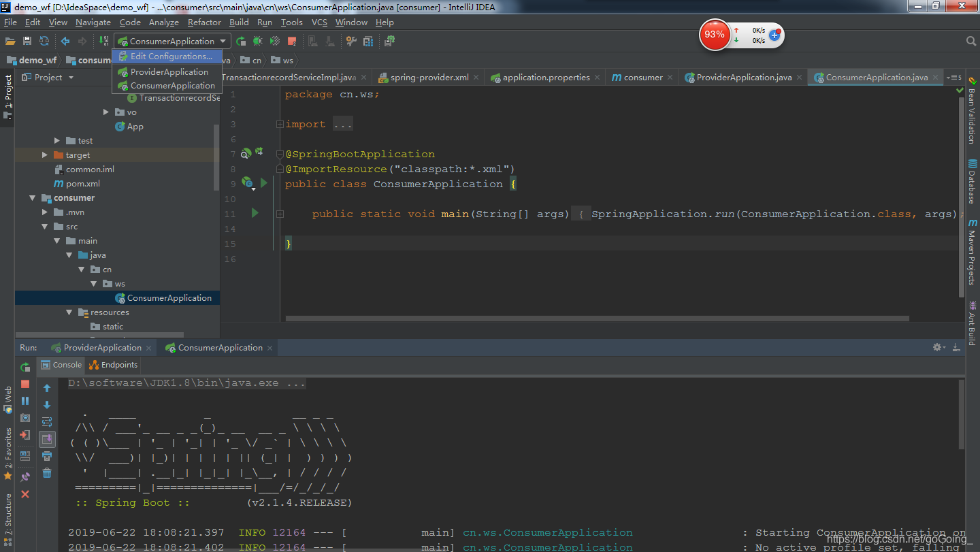Click the Synchronize toolbar icon
980x552 pixels.
pos(44,42)
